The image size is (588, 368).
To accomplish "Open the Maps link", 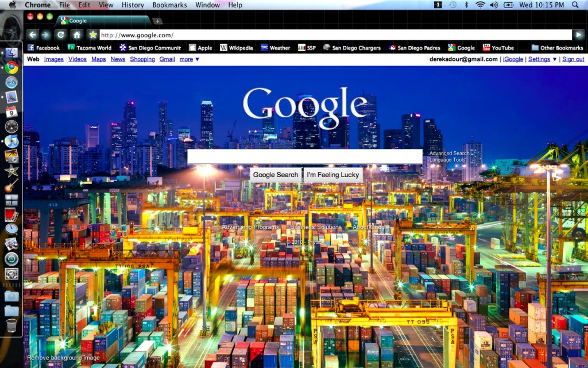I will [99, 59].
